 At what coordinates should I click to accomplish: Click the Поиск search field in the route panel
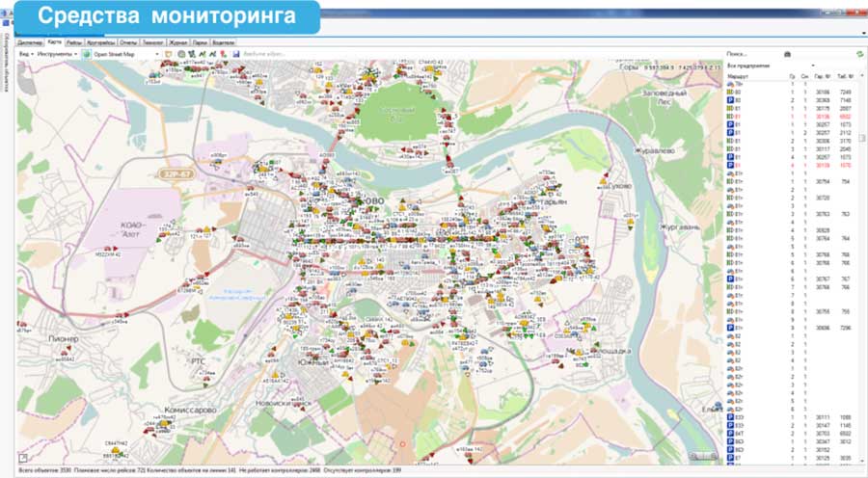coord(752,54)
